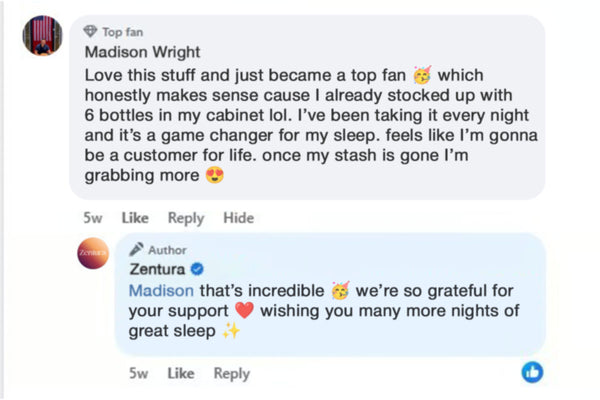Like Madison Wright's comment

tap(135, 218)
